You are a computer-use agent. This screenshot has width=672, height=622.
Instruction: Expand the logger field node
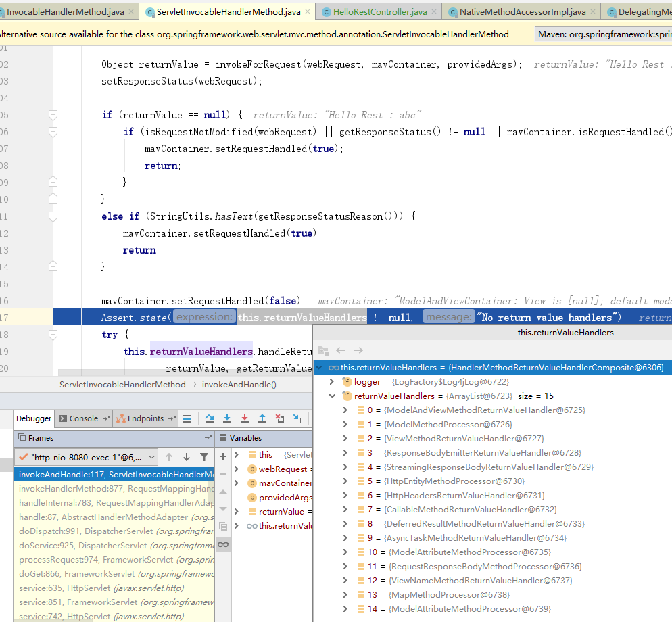[x=331, y=382]
